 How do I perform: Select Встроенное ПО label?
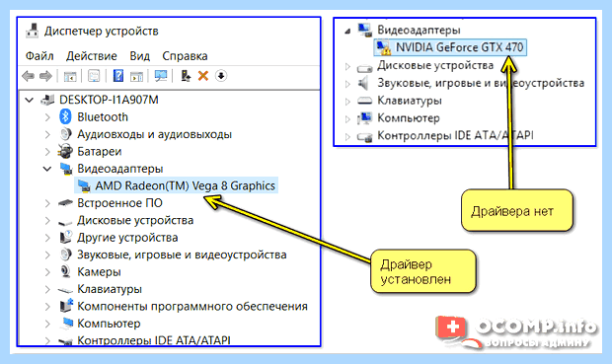click(x=119, y=203)
